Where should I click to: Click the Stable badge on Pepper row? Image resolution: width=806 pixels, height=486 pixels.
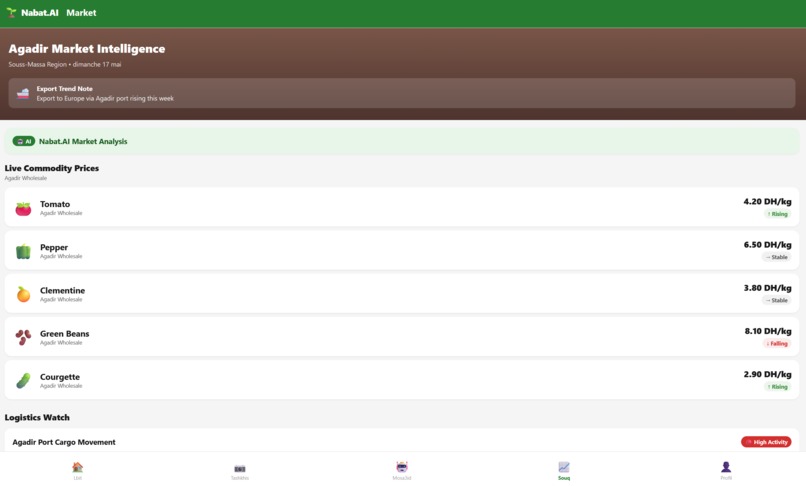click(x=776, y=257)
